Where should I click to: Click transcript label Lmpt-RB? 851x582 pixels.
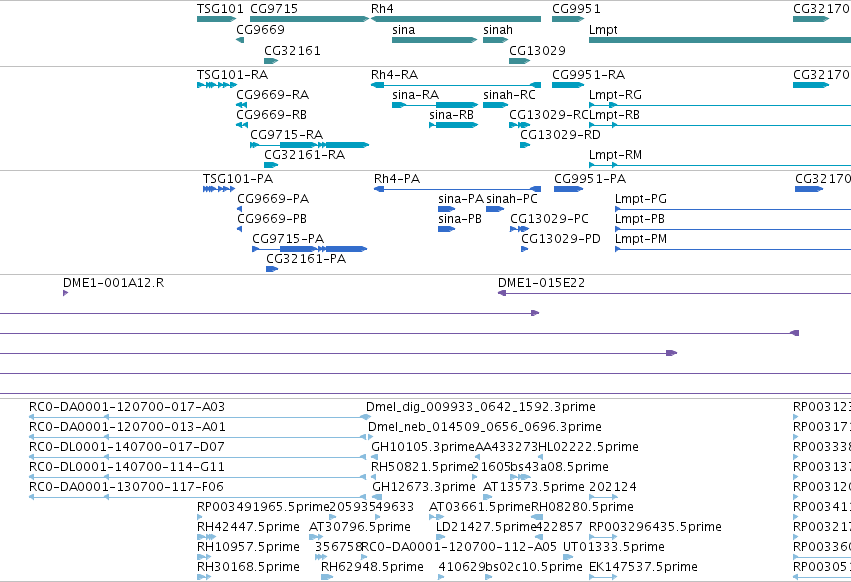click(x=614, y=115)
